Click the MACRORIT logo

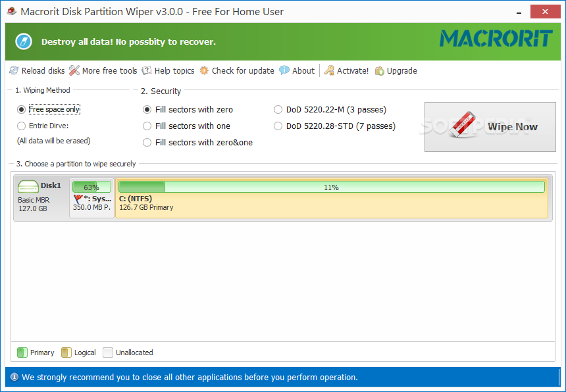coord(496,39)
